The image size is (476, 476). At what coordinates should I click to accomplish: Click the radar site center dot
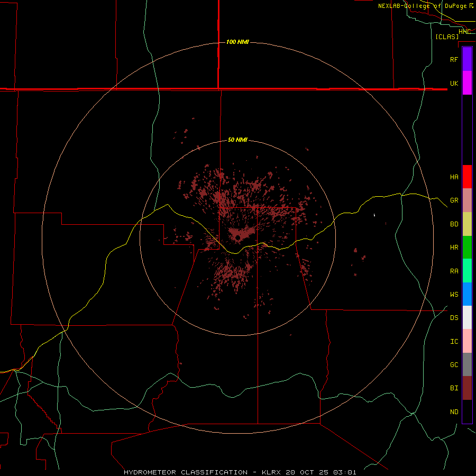pyautogui.click(x=237, y=237)
